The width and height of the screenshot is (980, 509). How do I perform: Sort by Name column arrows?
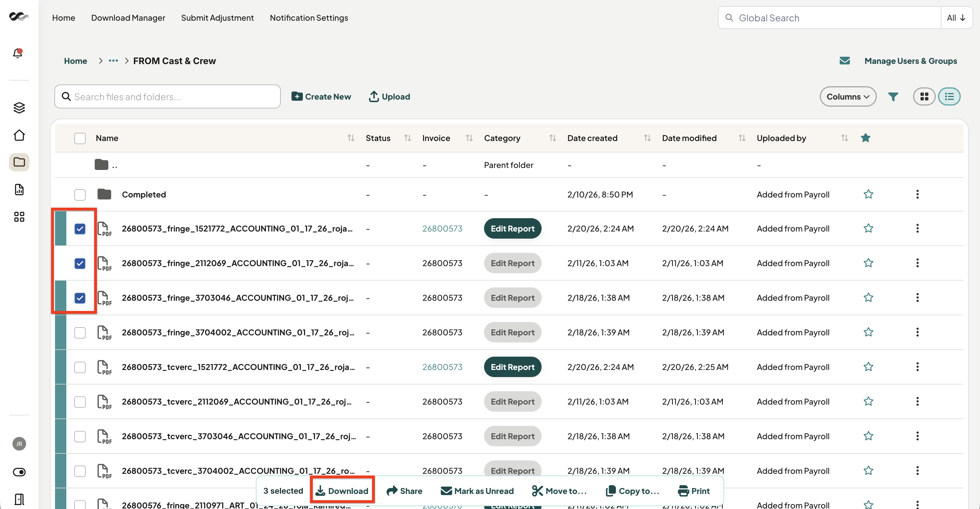[x=351, y=138]
